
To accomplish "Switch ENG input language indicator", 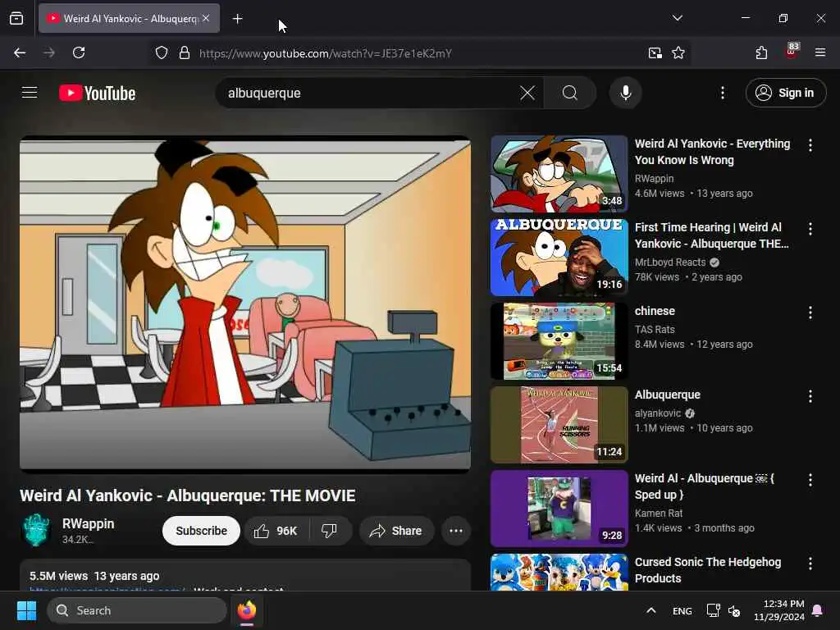I will pos(682,610).
